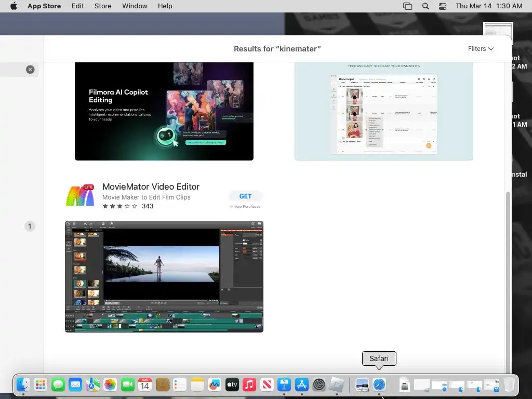532x399 pixels.
Task: Open System Settings from the dock
Action: (319, 385)
